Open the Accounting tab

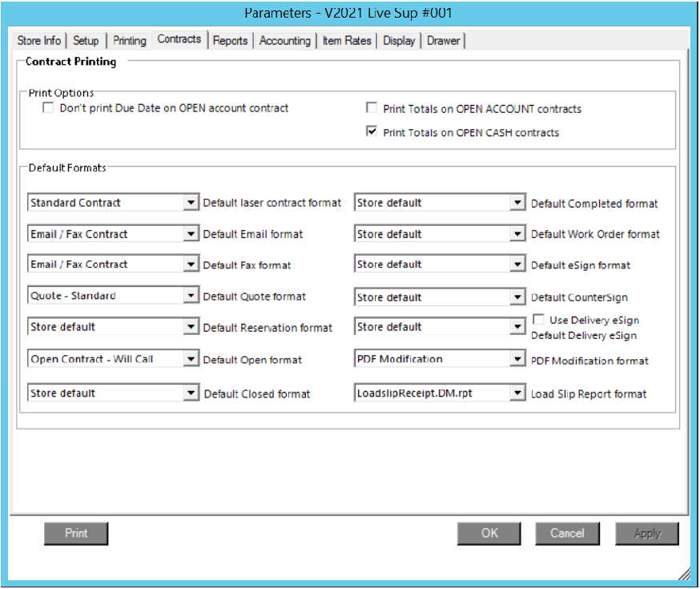[284, 41]
